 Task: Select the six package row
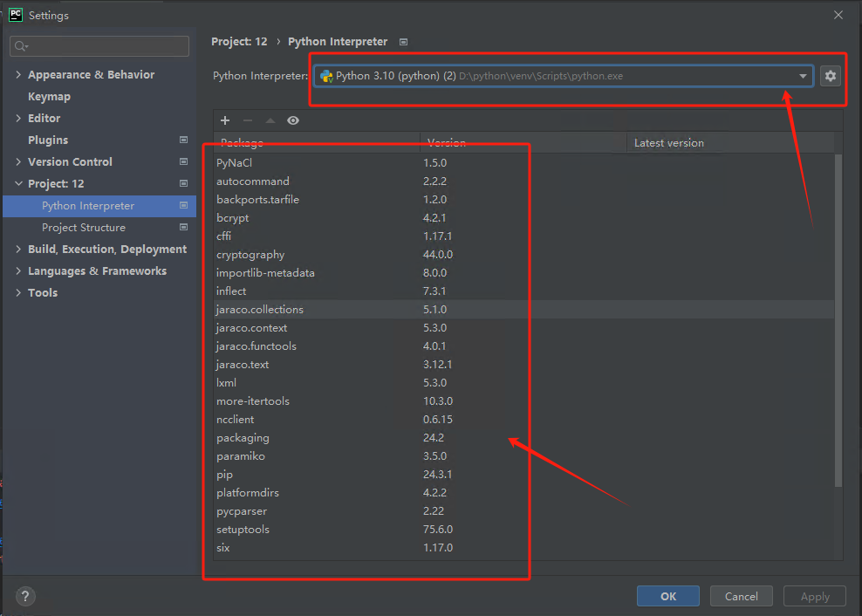click(523, 548)
